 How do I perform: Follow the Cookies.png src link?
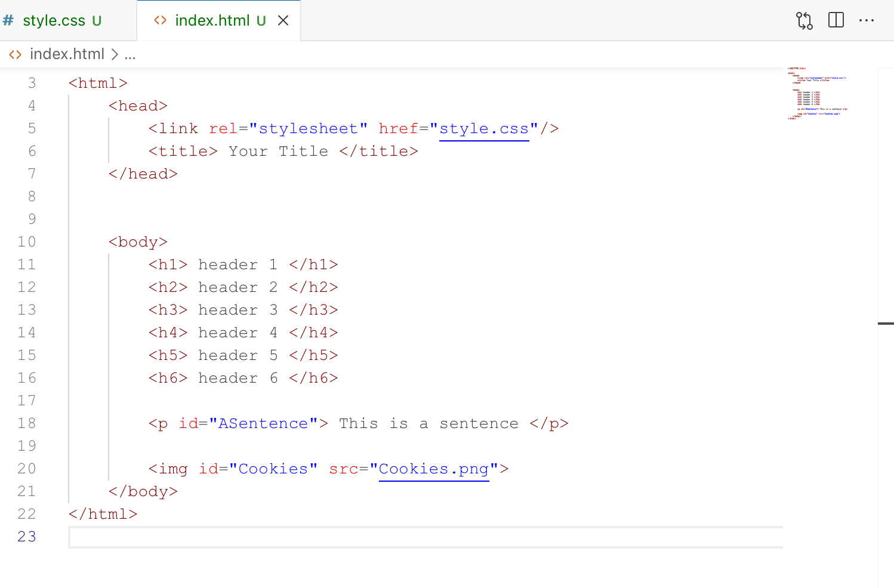434,469
